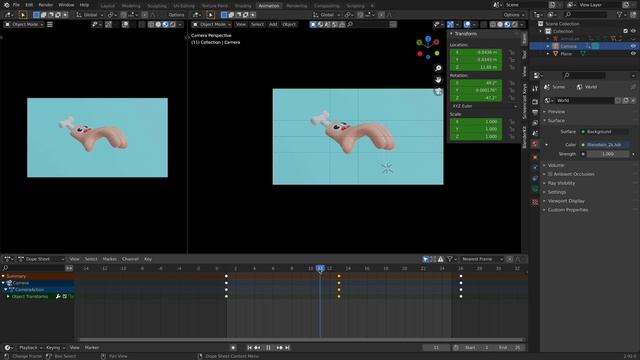Open the Object menu in camera viewport header
The image size is (640, 360).
[289, 24]
